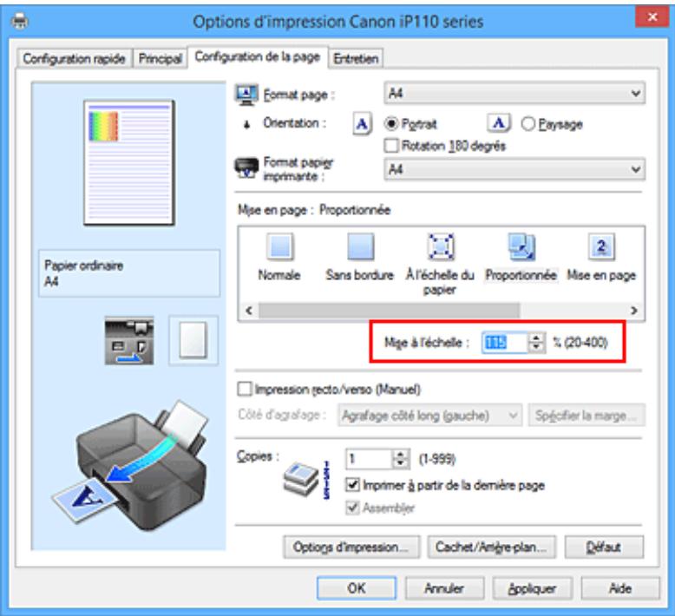675x616 pixels.
Task: Increase the Copies count
Action: tap(401, 454)
